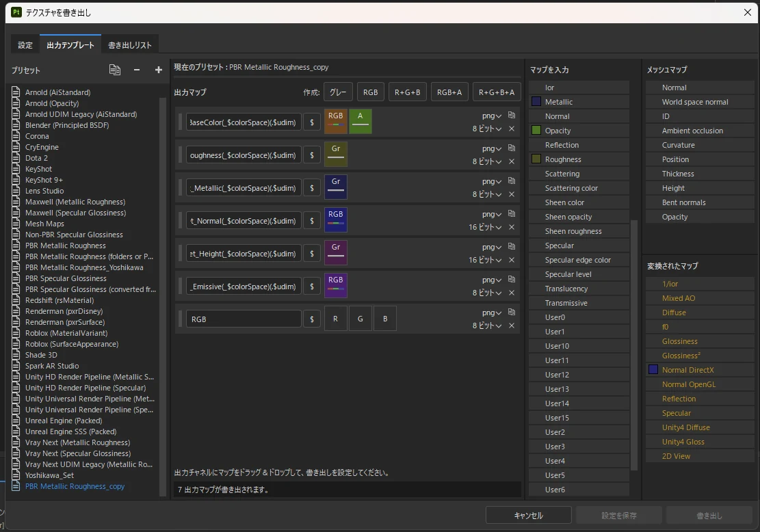Viewport: 760px width, 532px height.
Task: Pick Ambient occlusion mesh map
Action: click(699, 131)
